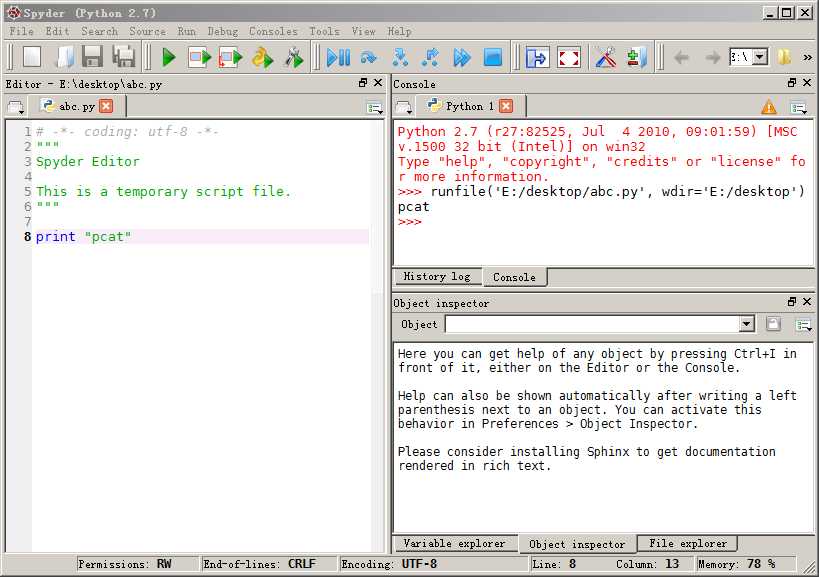819x577 pixels.
Task: Click the Debug file icon
Action: click(336, 57)
